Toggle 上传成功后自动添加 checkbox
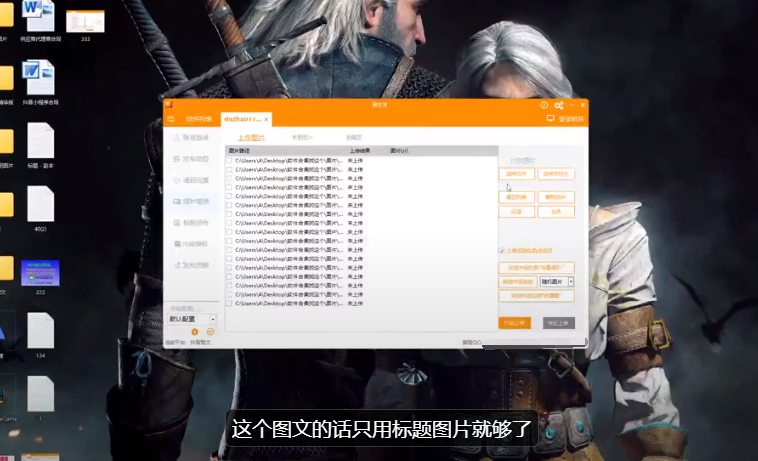 502,251
